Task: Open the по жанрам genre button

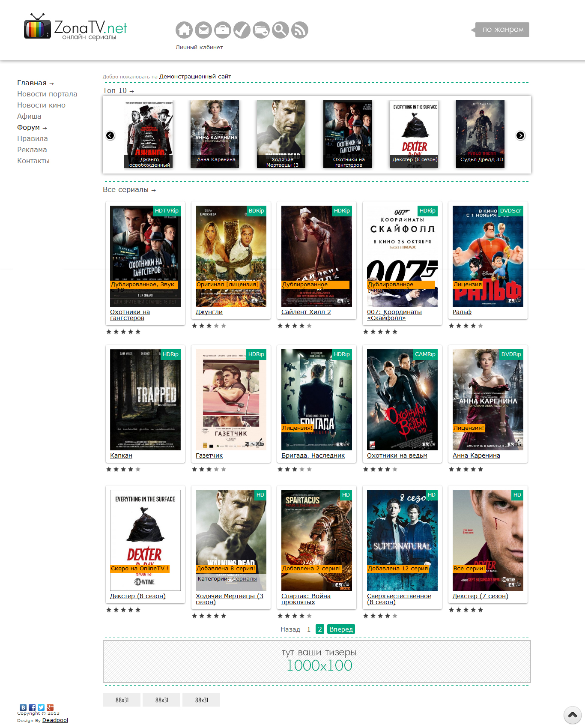Action: click(x=500, y=30)
